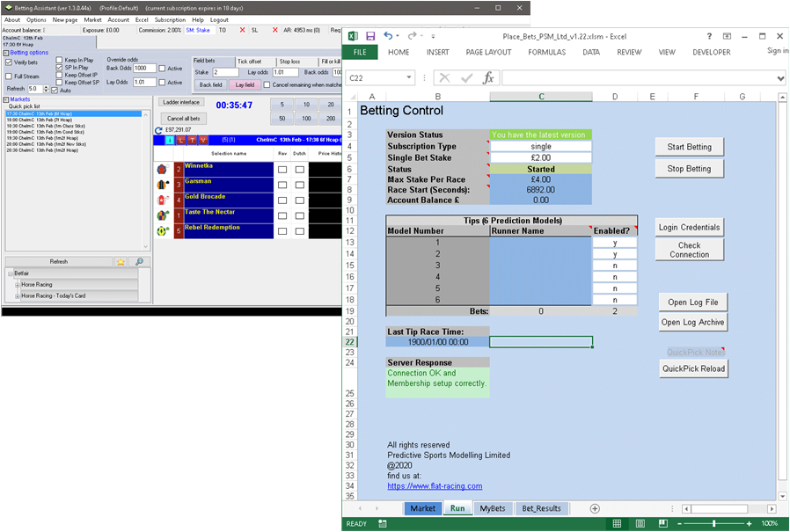Screen dimensions: 790x532
Task: Click the red X next to TO
Action: [x=242, y=30]
